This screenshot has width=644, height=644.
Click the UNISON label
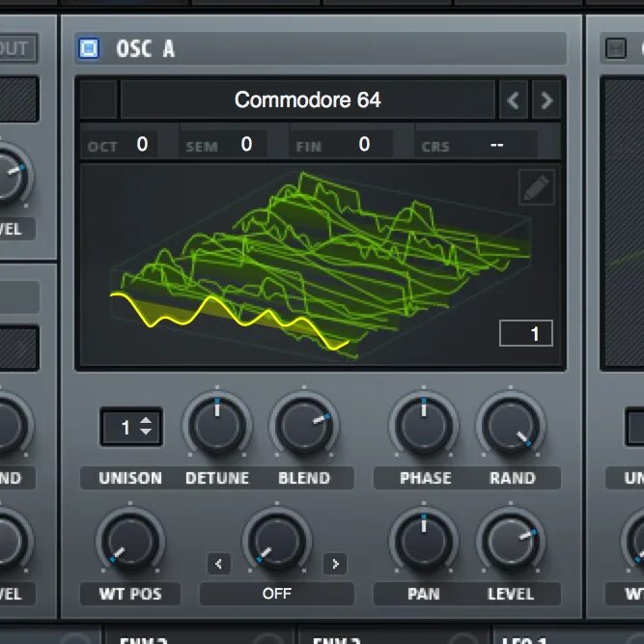pyautogui.click(x=130, y=478)
